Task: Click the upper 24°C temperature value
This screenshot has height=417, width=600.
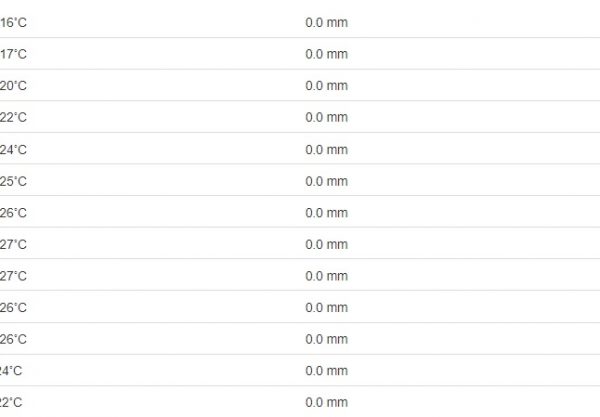Action: click(x=13, y=149)
